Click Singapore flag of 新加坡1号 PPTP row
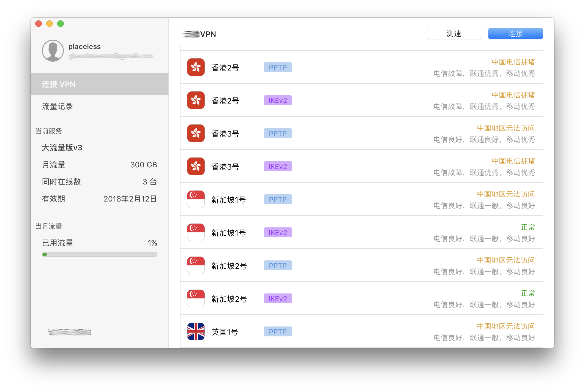 [196, 199]
